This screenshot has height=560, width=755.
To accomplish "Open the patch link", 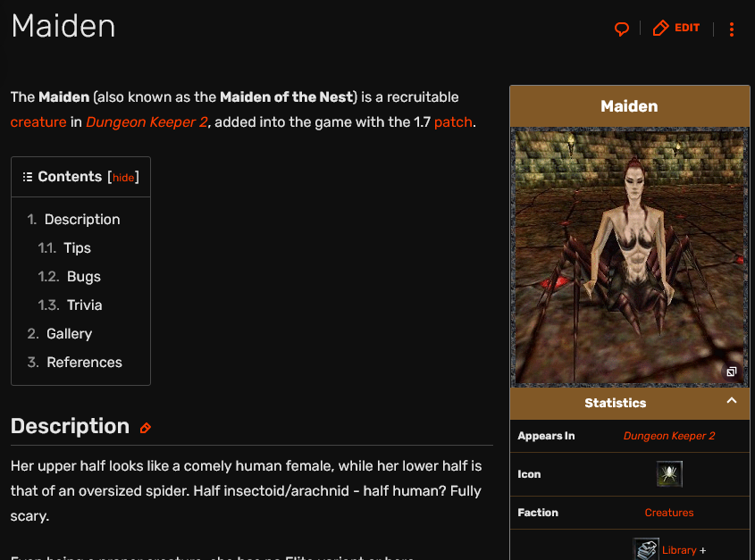I will [x=453, y=122].
